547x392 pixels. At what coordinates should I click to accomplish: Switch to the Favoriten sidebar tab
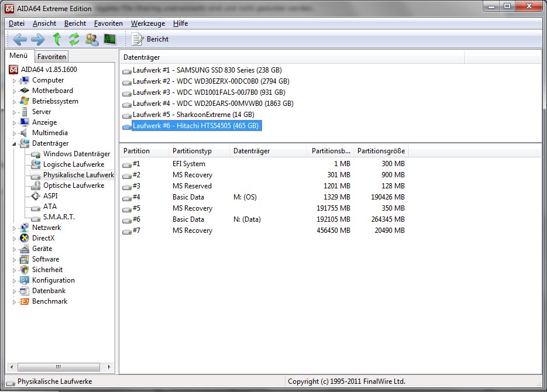[52, 57]
